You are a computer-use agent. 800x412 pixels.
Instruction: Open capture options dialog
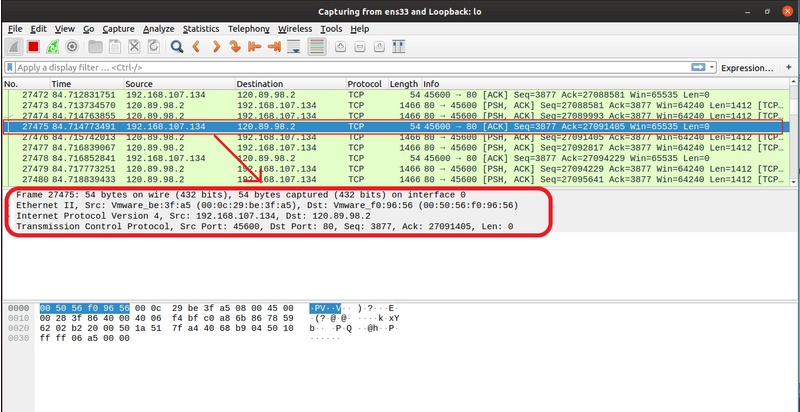[x=71, y=47]
